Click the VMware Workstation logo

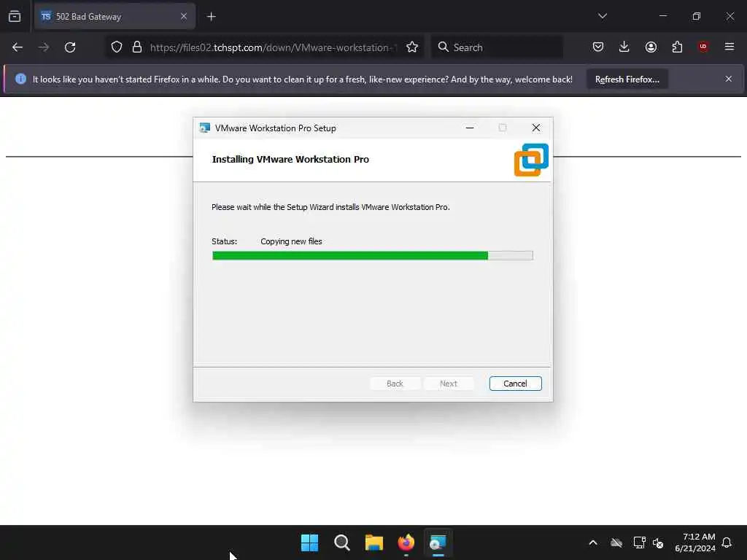coord(531,160)
